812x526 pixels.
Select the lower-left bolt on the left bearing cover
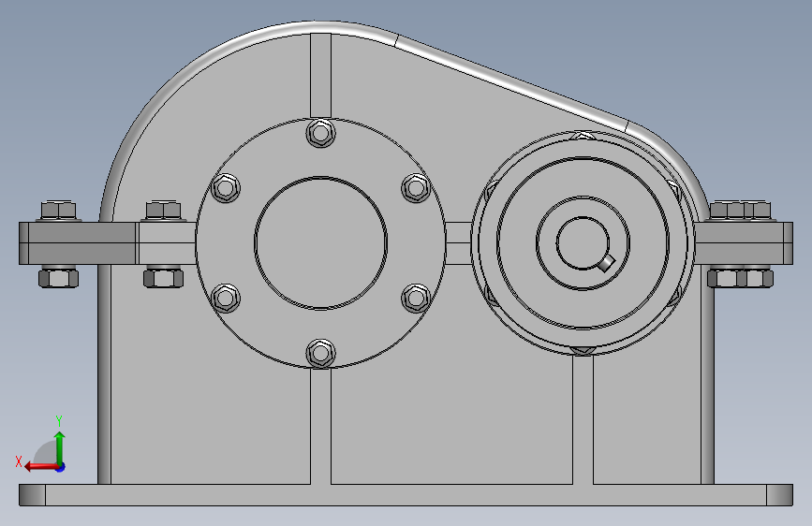click(x=226, y=299)
